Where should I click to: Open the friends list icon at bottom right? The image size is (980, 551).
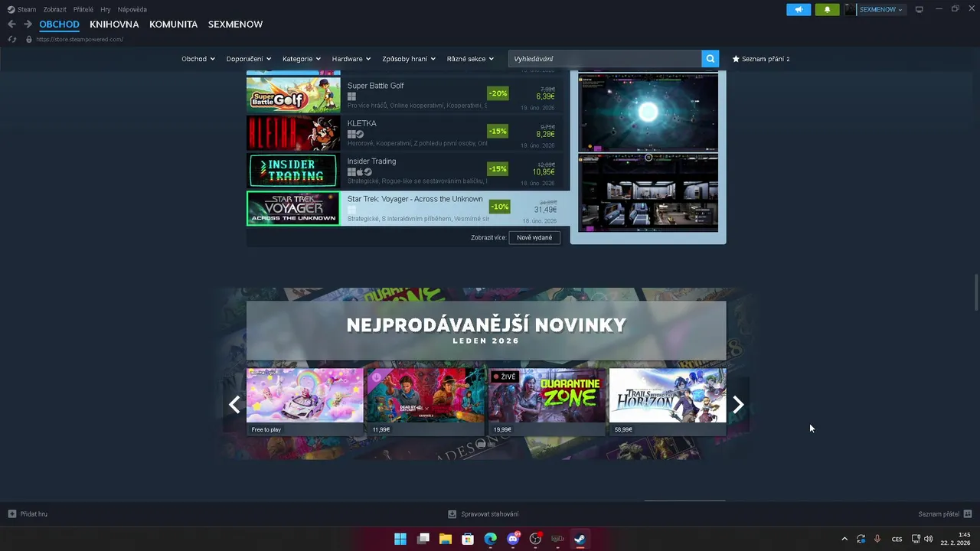(x=968, y=514)
